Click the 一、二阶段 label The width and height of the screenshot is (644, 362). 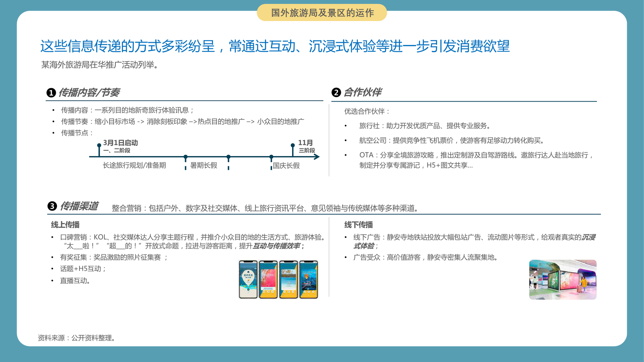coord(117,151)
